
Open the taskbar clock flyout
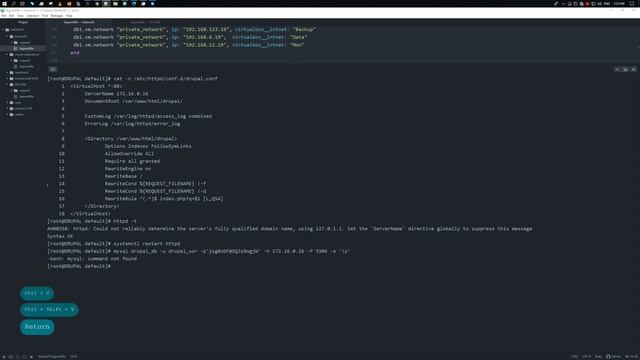[619, 3]
